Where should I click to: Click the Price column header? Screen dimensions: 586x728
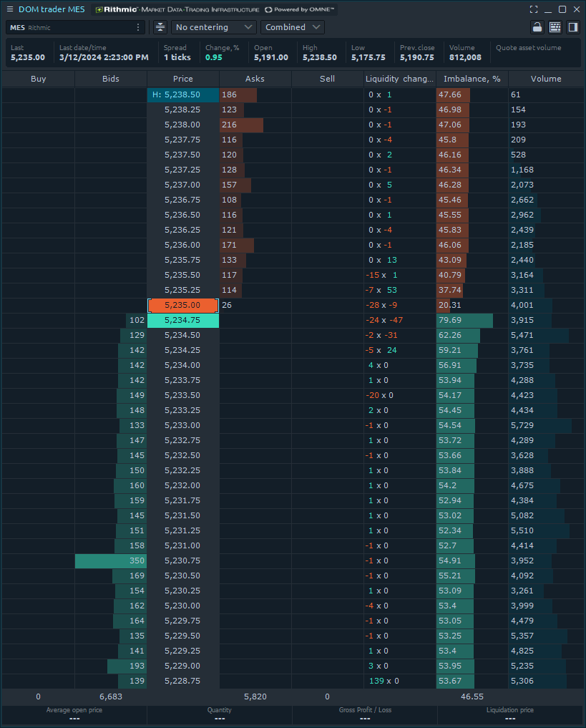click(x=182, y=79)
